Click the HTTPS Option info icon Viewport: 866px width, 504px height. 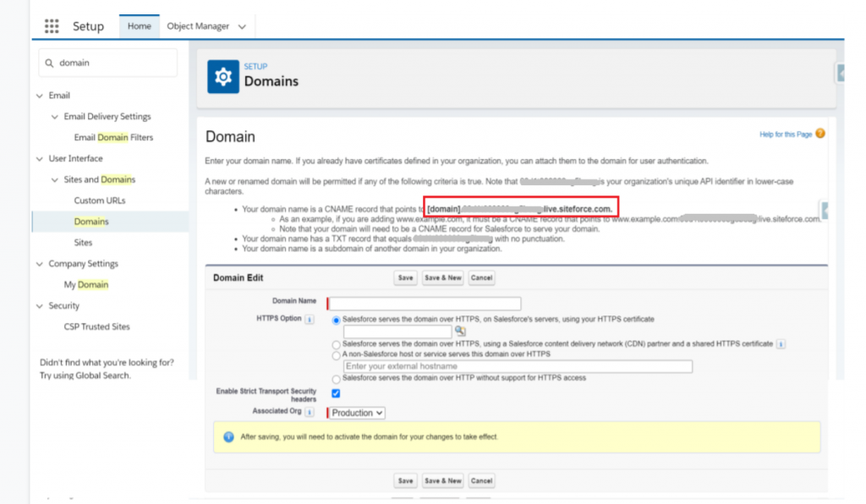[310, 320]
